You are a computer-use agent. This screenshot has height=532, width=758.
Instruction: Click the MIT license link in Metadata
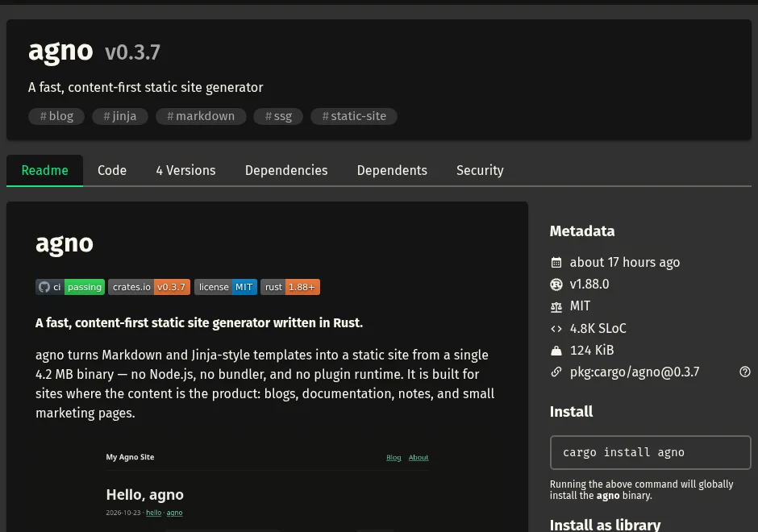pyautogui.click(x=580, y=306)
